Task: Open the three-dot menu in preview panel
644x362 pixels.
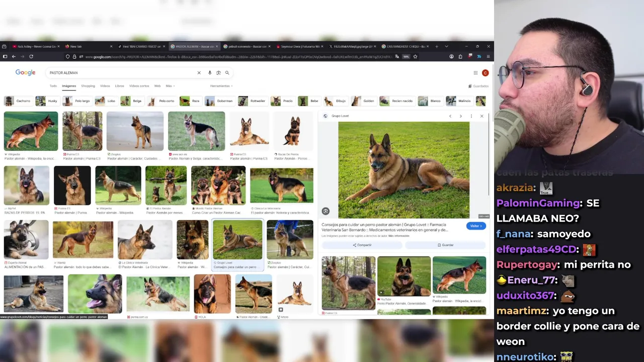Action: (x=471, y=116)
